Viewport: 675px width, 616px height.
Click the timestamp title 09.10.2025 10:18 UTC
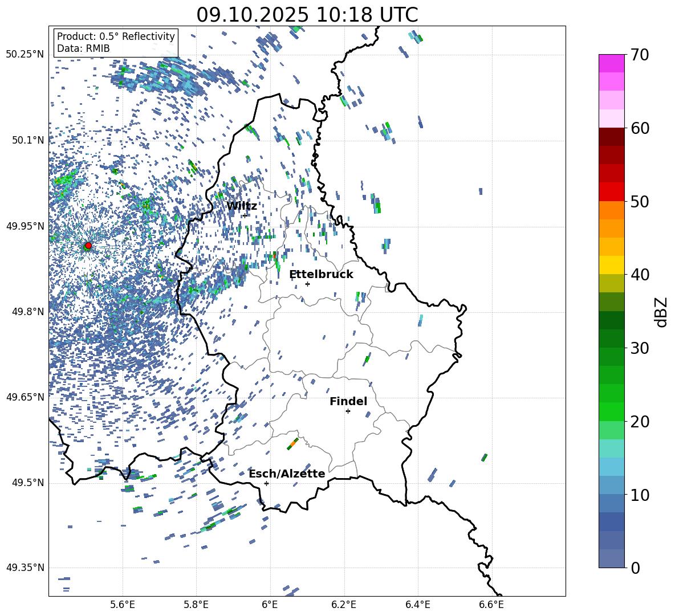coord(307,15)
